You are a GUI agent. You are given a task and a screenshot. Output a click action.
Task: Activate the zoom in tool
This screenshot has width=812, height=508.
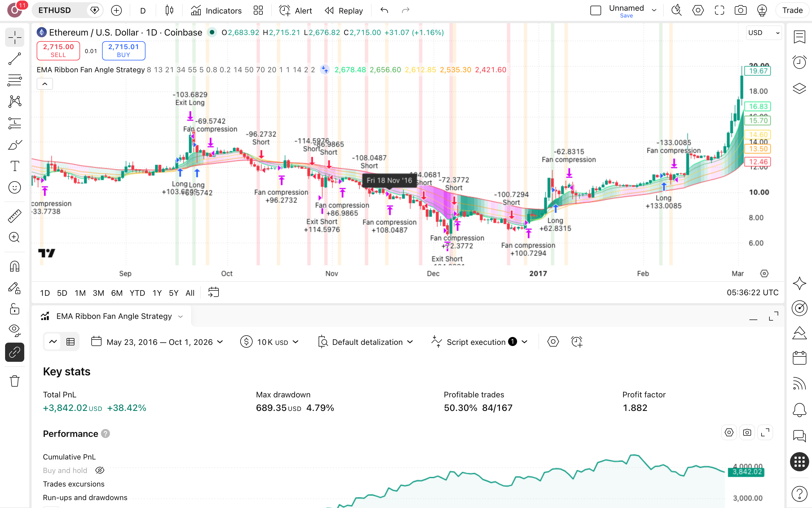[x=14, y=238]
